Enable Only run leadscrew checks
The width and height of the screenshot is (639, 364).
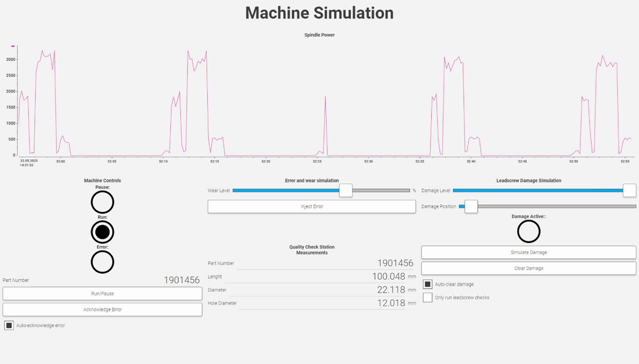pyautogui.click(x=427, y=297)
